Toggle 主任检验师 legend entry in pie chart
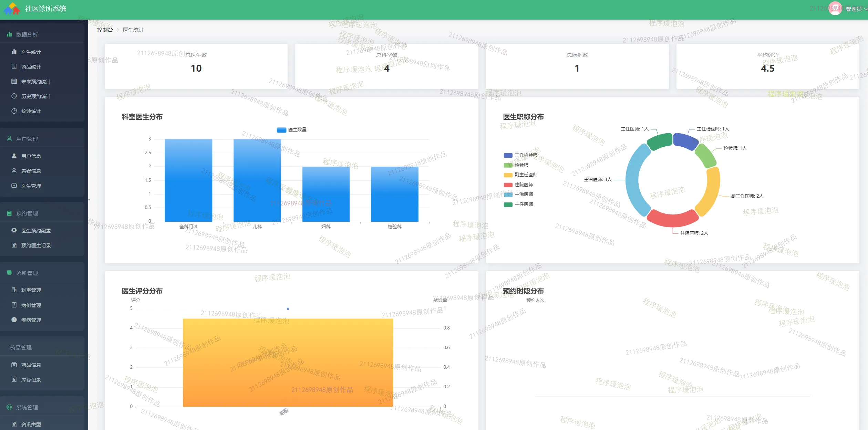This screenshot has width=868, height=430. click(x=526, y=155)
